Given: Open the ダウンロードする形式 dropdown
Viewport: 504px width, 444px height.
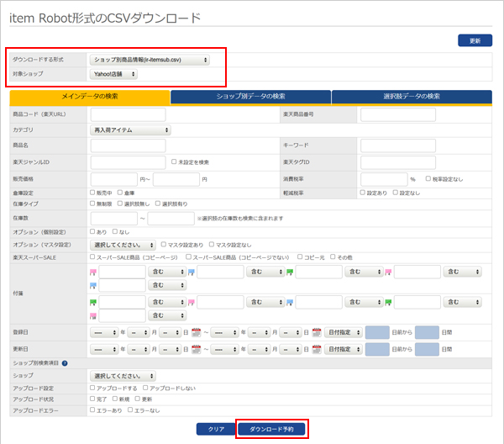Looking at the screenshot, I should pyautogui.click(x=150, y=60).
